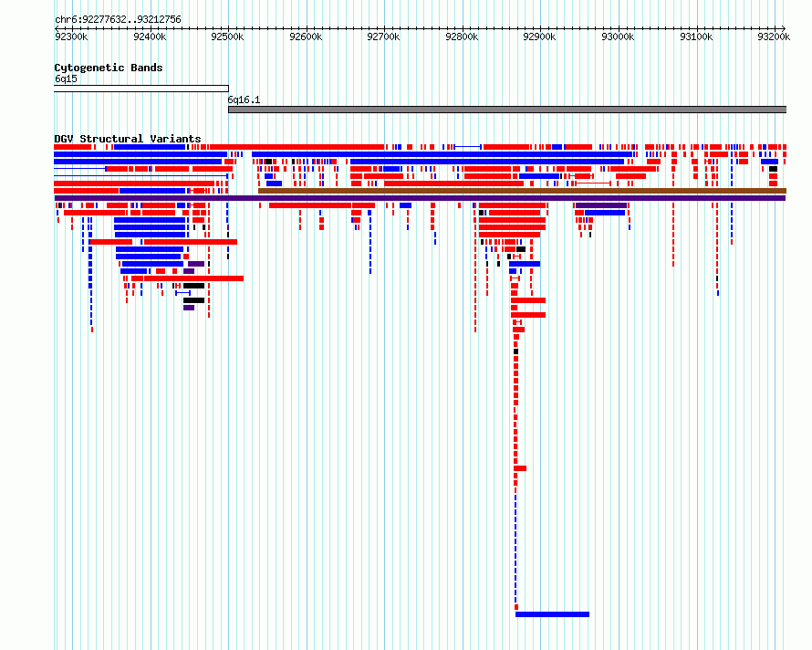Click the 6q15 band label

click(66, 79)
